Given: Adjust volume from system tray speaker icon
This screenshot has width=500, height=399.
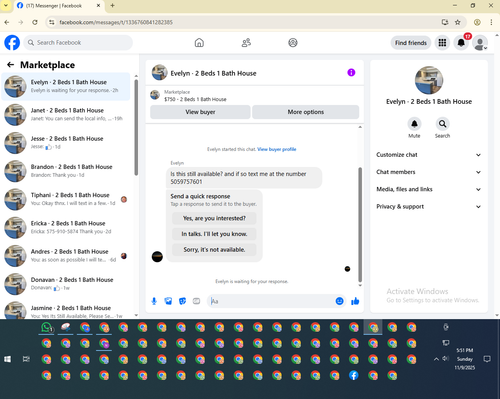Looking at the screenshot, I should [x=446, y=358].
